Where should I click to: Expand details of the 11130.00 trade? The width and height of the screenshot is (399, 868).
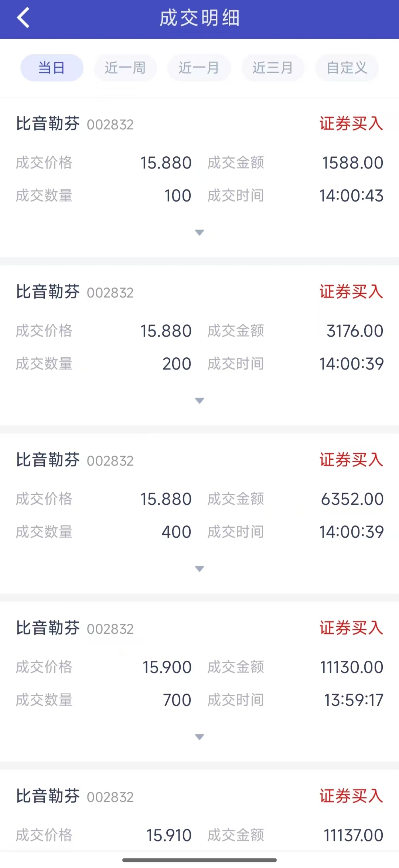coord(199,737)
